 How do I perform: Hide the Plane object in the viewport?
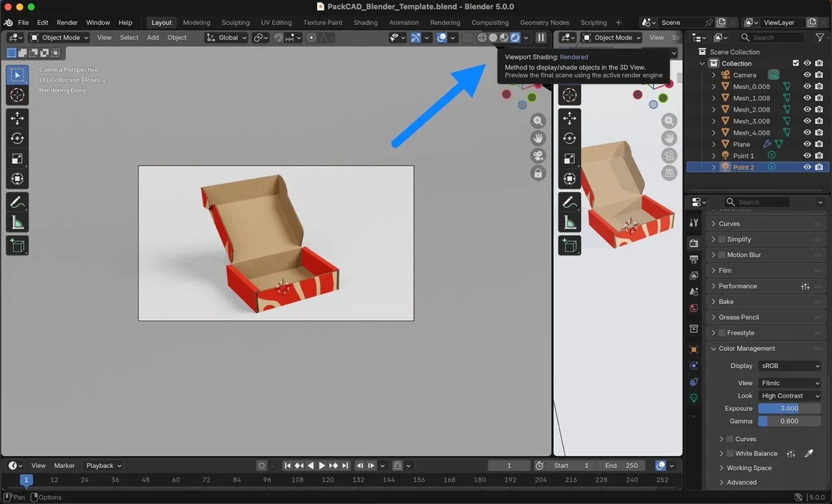[808, 144]
